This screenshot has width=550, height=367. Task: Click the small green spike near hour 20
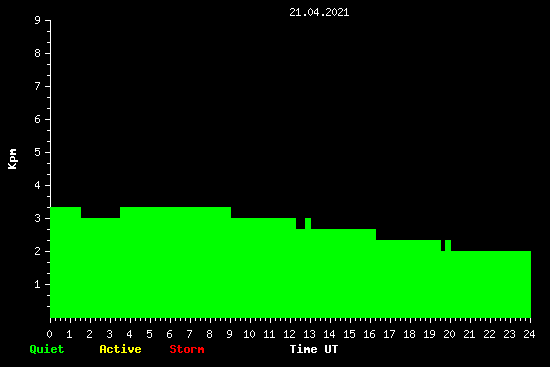coord(448,246)
